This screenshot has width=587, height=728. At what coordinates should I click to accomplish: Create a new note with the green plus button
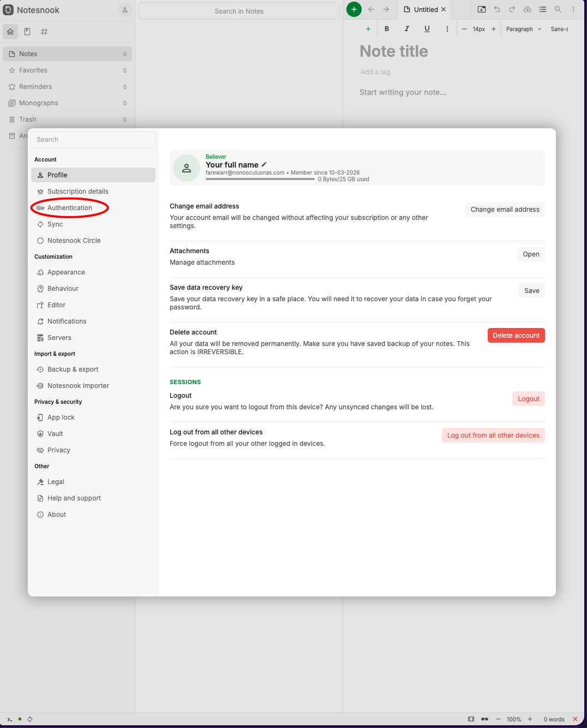pyautogui.click(x=354, y=9)
